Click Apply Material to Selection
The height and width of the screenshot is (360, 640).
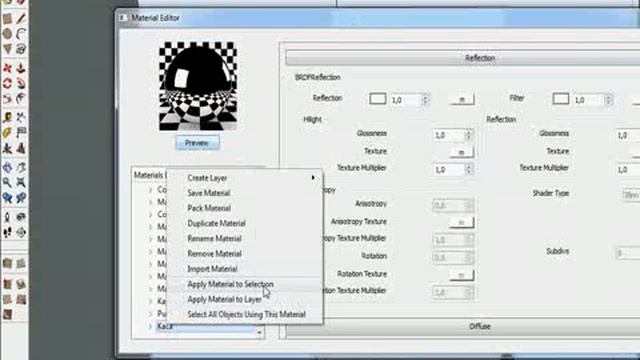pyautogui.click(x=245, y=284)
